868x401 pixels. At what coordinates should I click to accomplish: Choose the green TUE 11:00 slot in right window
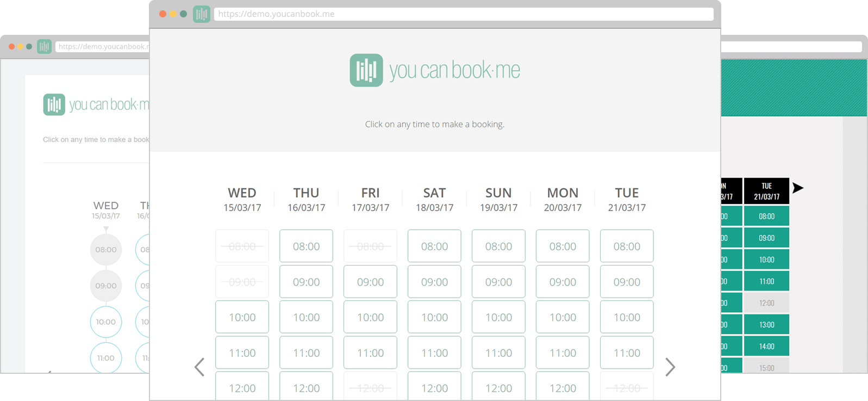tap(766, 281)
